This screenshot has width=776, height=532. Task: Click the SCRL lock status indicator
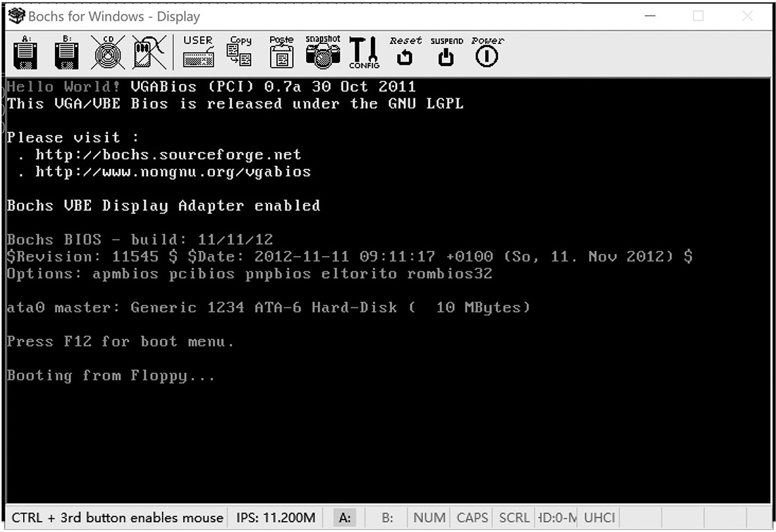pos(514,518)
